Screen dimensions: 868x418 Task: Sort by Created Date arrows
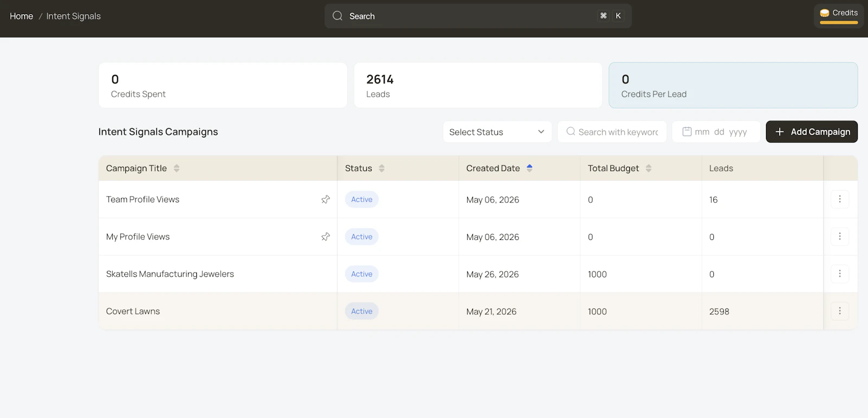[529, 168]
